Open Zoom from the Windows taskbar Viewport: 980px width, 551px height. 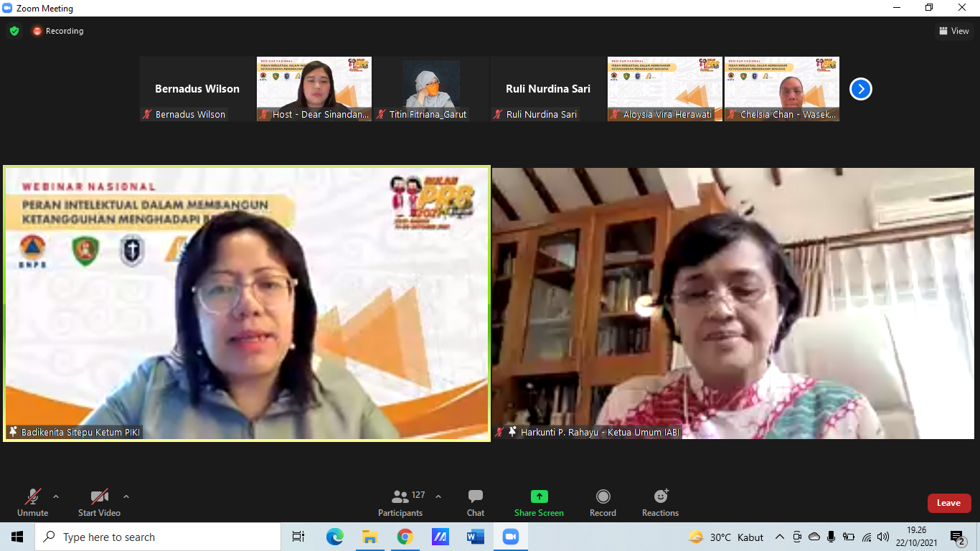click(x=510, y=537)
